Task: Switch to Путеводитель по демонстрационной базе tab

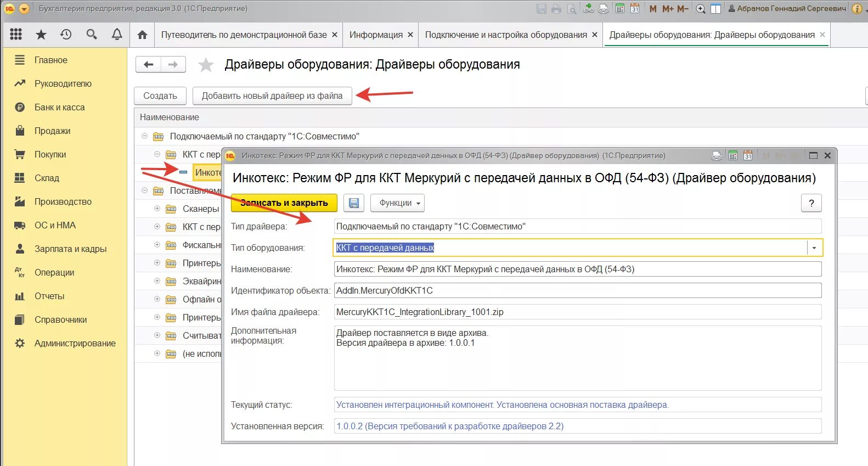Action: pos(244,35)
